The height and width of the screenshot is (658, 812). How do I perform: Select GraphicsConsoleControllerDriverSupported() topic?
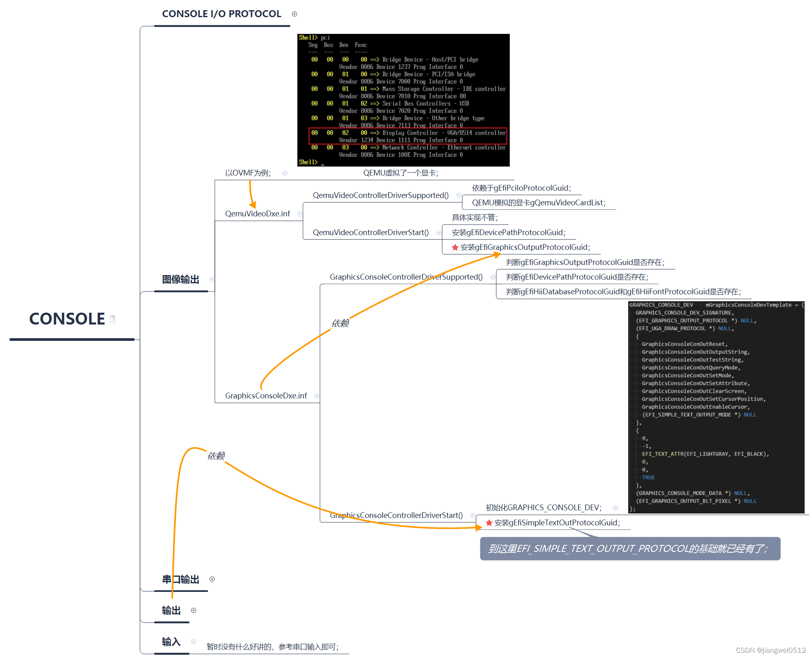(406, 277)
